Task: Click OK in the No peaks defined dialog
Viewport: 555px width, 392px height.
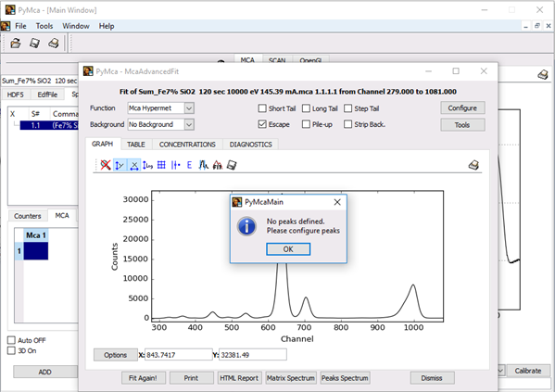Action: pos(288,249)
